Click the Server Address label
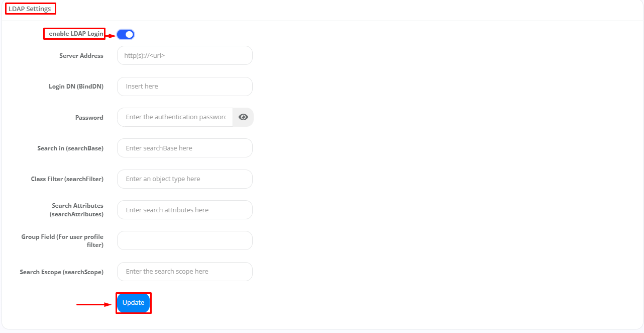Screen dimensions: 644x333 (81, 56)
